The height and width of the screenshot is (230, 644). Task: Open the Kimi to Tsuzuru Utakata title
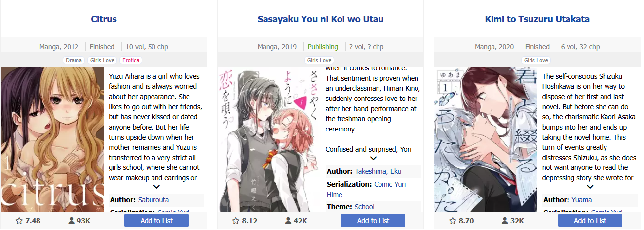tap(537, 19)
